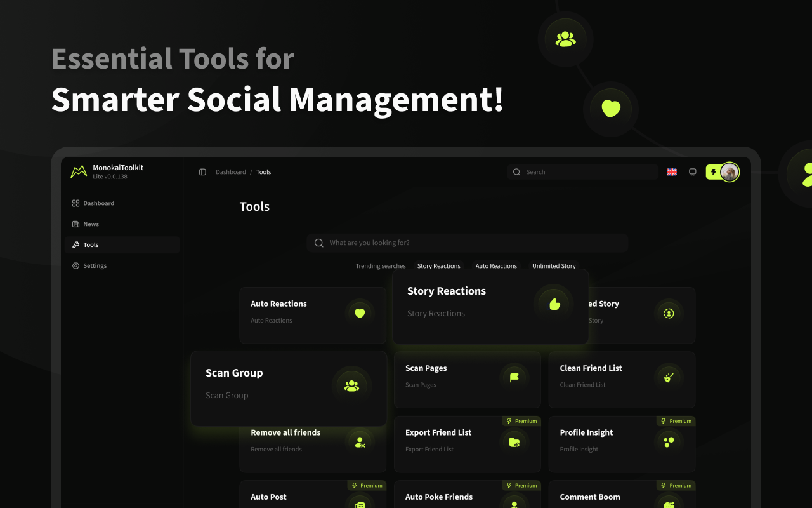Click the folder icon on Export Friend List card
Viewport: 812px width, 508px height.
[514, 442]
